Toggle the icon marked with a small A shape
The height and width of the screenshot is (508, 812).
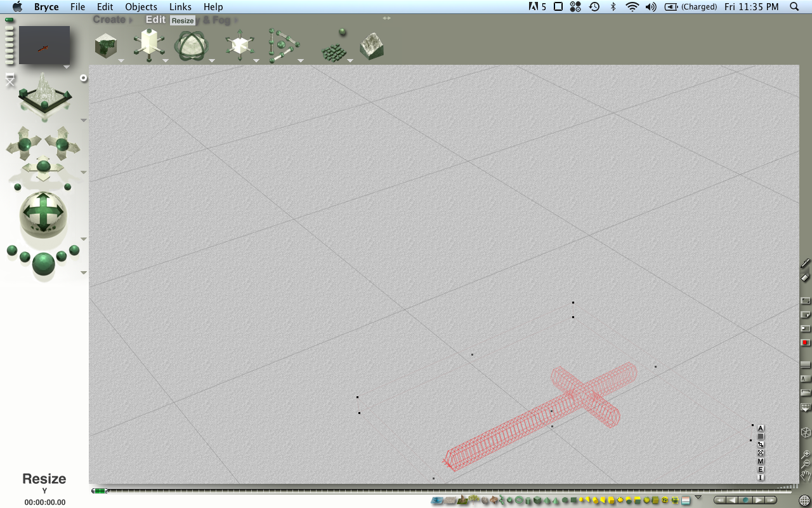806,378
